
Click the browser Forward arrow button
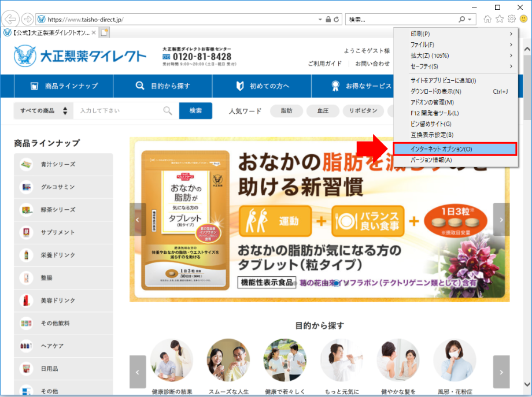coord(28,19)
